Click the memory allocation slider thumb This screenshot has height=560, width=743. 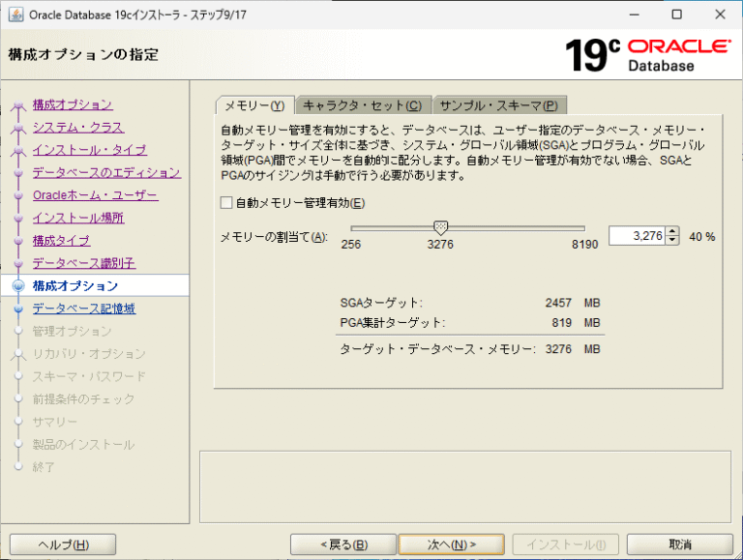tap(441, 228)
